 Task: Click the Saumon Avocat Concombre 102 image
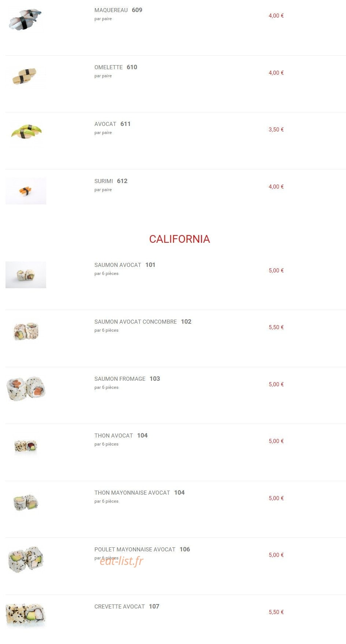pos(26,331)
